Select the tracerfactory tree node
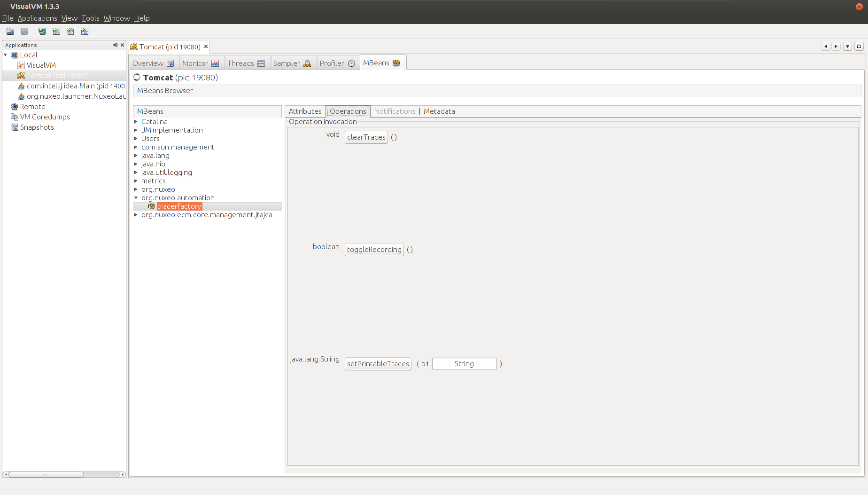This screenshot has height=495, width=868. pyautogui.click(x=179, y=206)
